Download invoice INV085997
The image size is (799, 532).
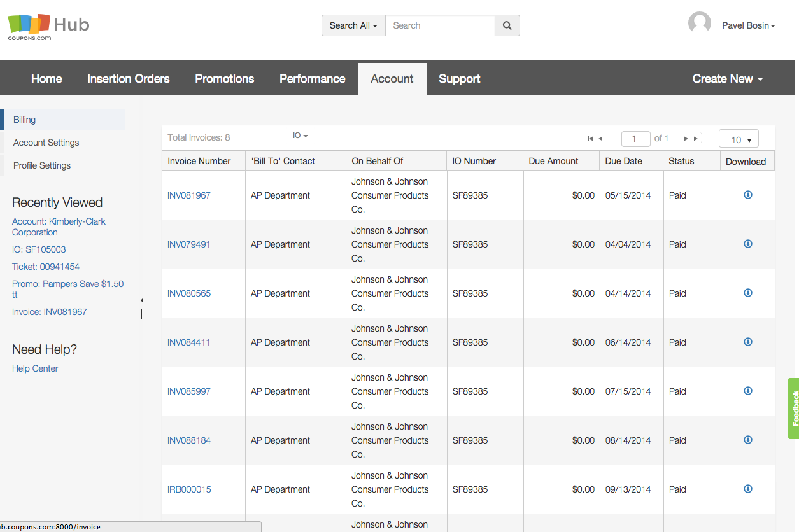point(748,391)
